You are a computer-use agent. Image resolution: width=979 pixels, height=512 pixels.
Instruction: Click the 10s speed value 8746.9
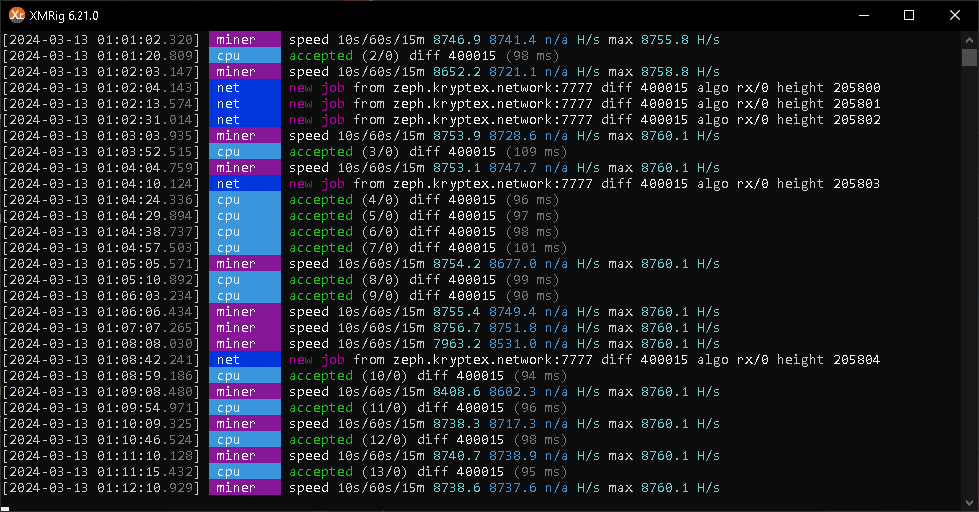(x=457, y=39)
